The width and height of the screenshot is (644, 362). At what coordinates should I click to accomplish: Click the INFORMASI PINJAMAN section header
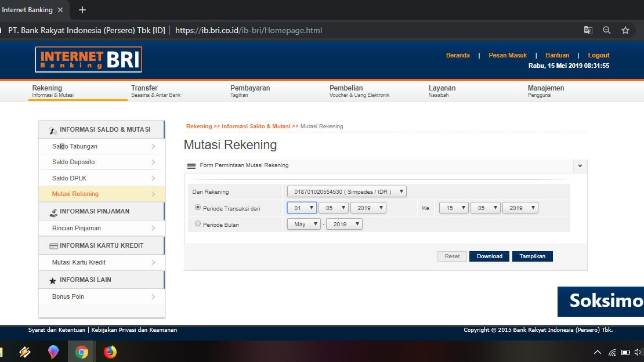pyautogui.click(x=102, y=211)
